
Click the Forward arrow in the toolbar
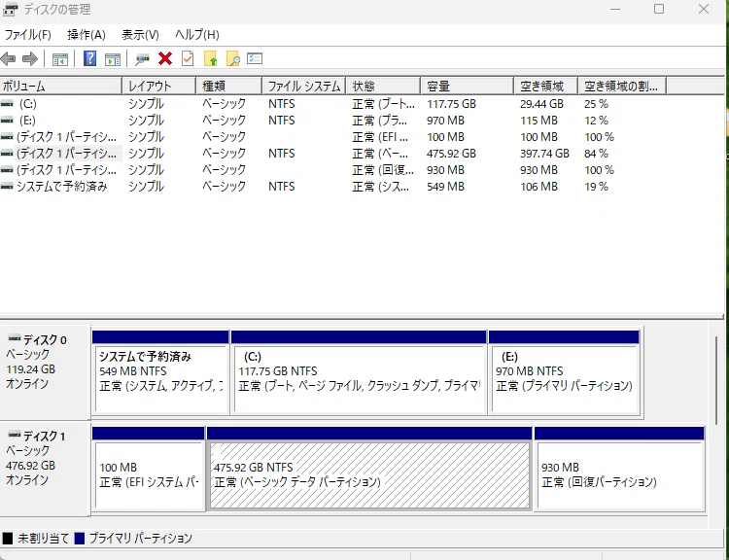[30, 58]
